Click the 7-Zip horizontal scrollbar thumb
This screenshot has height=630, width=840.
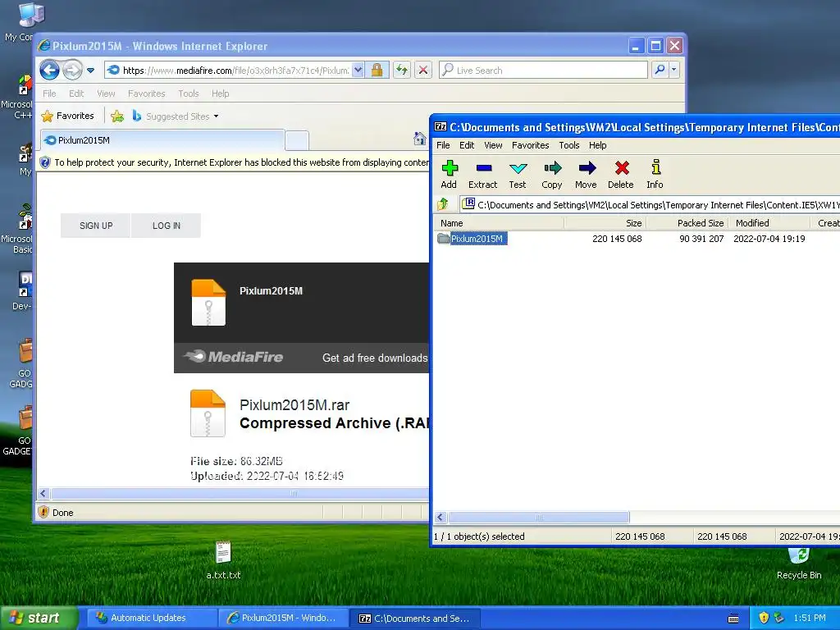point(539,518)
